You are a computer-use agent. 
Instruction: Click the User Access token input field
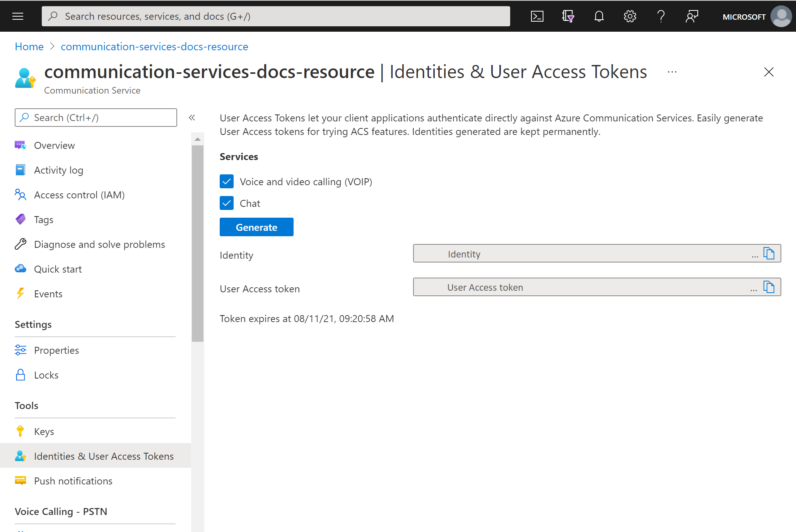[x=586, y=287]
